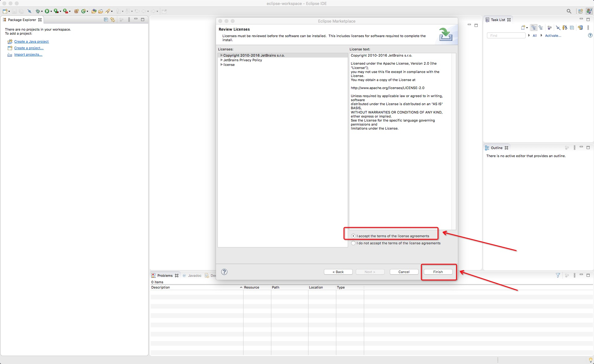Open dropdown arrow next to Coverage icon
The width and height of the screenshot is (594, 364).
coord(60,11)
